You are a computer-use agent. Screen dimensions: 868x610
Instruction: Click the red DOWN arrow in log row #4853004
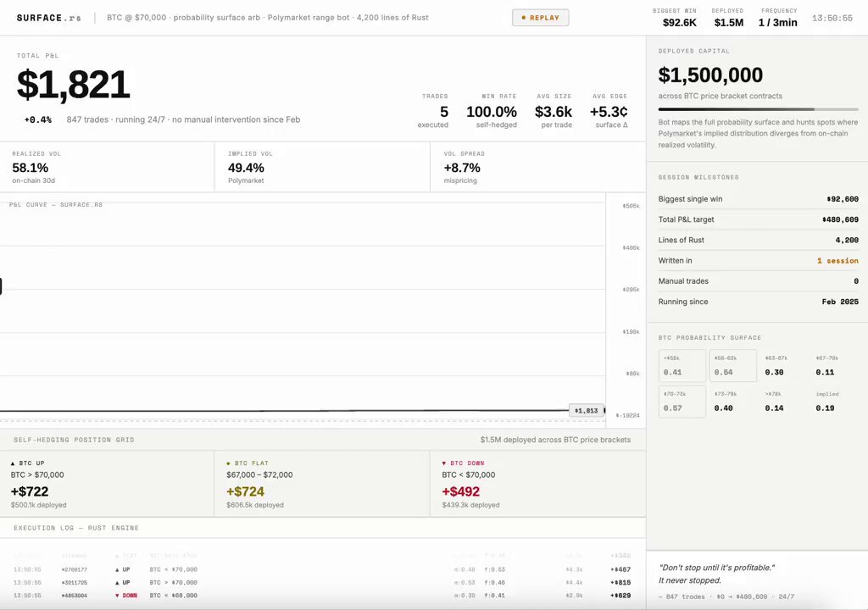pos(117,596)
